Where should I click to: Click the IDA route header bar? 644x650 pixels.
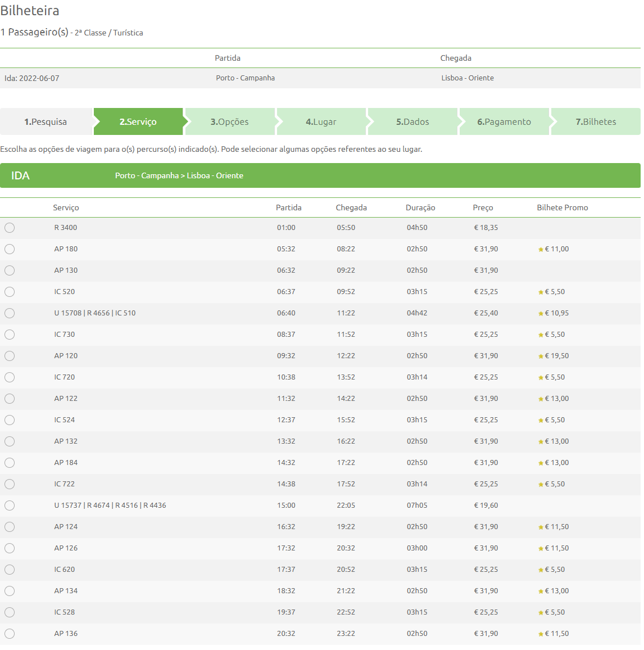click(x=320, y=175)
